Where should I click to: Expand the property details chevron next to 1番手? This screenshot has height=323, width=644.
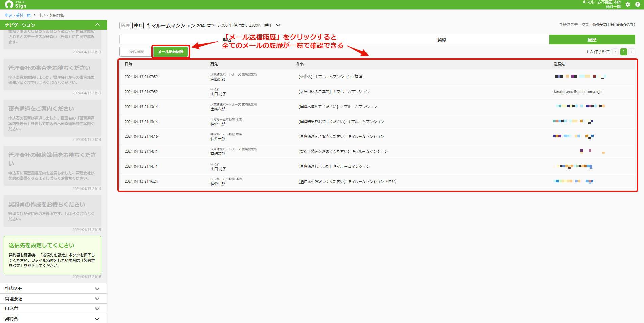(278, 25)
